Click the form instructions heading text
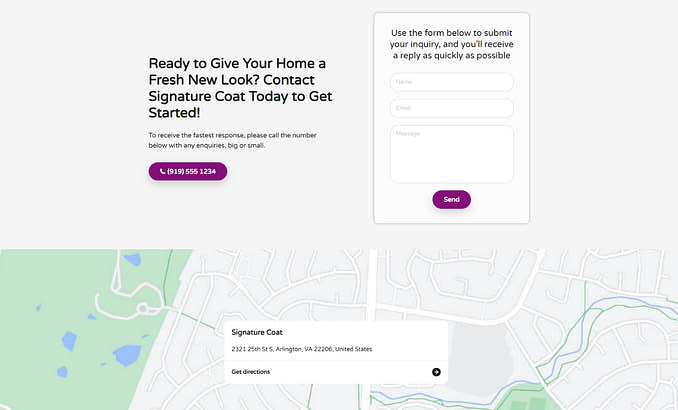678x410 pixels. (451, 44)
